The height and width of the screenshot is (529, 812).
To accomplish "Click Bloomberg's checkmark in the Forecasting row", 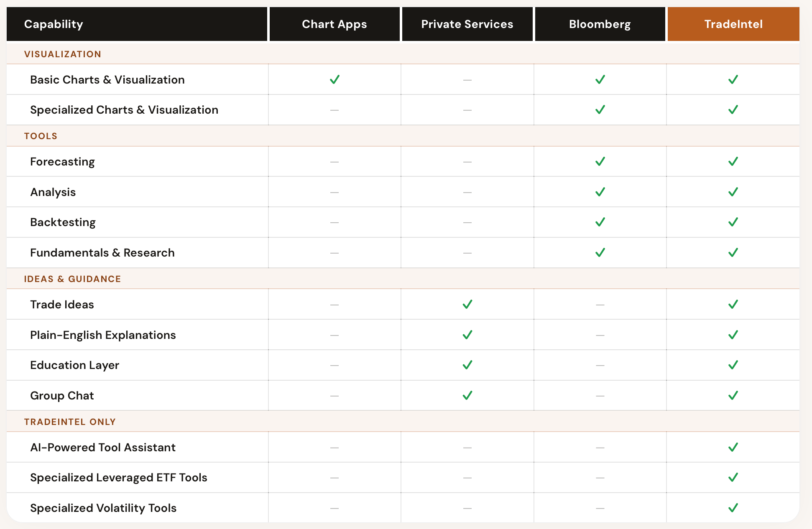I will (600, 161).
